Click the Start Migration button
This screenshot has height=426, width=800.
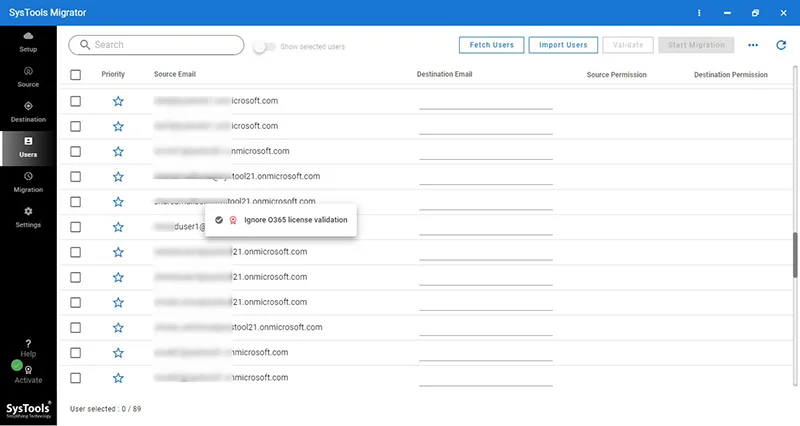[x=696, y=45]
